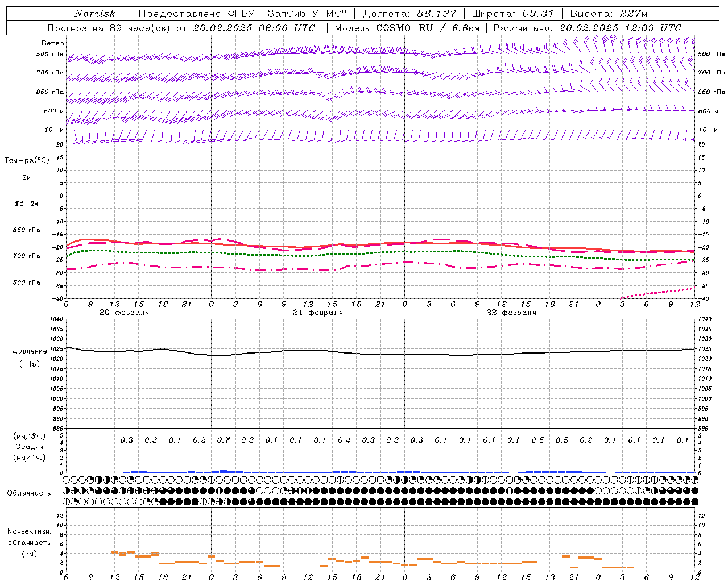Click the Тем-ра(°C) legend title
Screen dimensions: 728x582
click(x=27, y=161)
